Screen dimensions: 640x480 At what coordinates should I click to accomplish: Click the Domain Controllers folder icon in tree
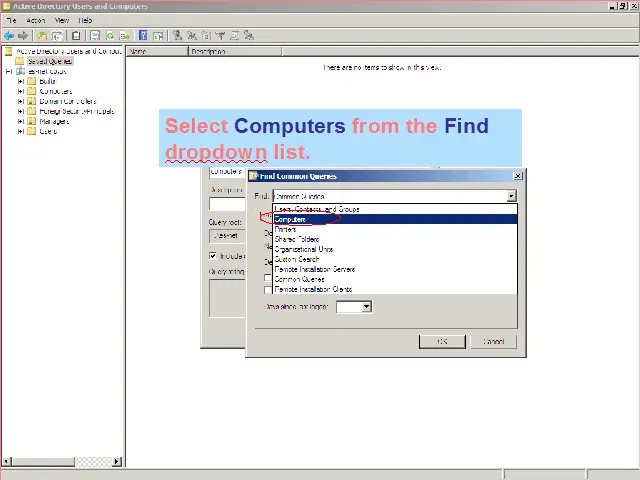tap(31, 101)
